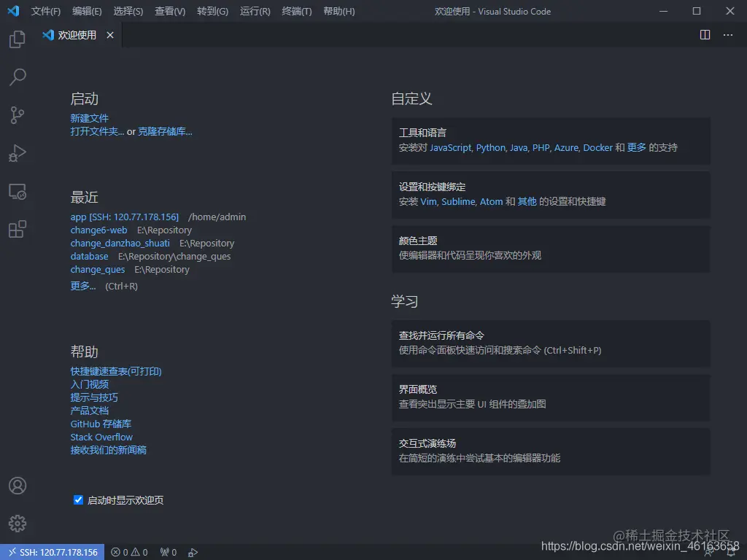
Task: Open Source Control view in activity bar
Action: 18,115
